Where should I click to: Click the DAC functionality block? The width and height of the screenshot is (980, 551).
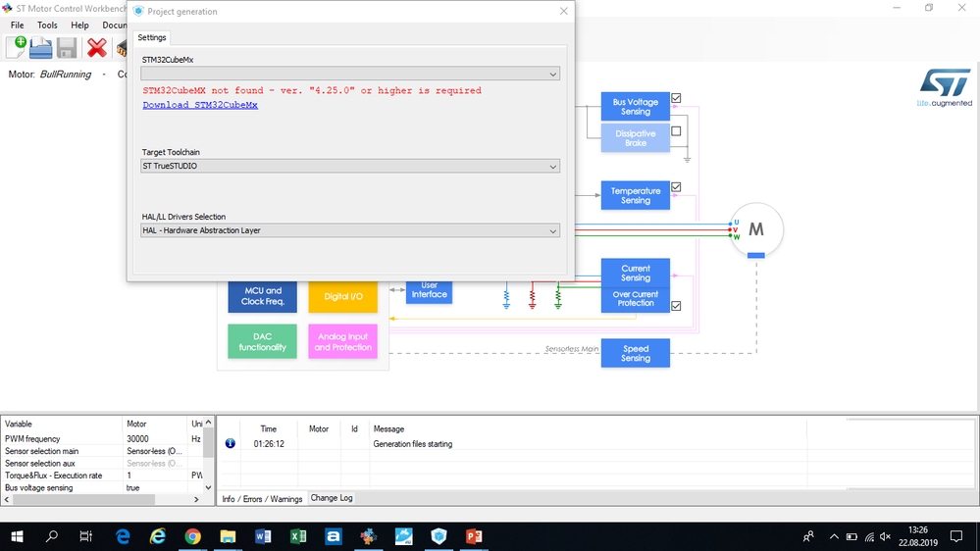point(263,341)
